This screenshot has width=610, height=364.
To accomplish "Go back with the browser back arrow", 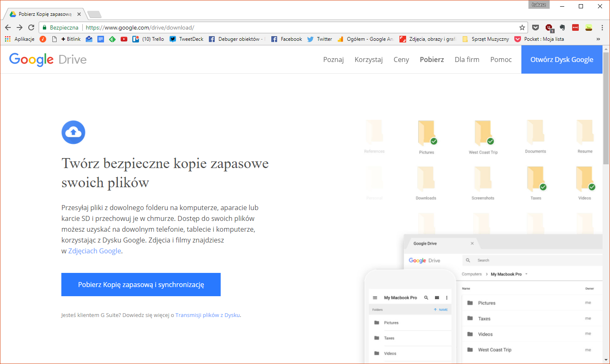I will (8, 27).
